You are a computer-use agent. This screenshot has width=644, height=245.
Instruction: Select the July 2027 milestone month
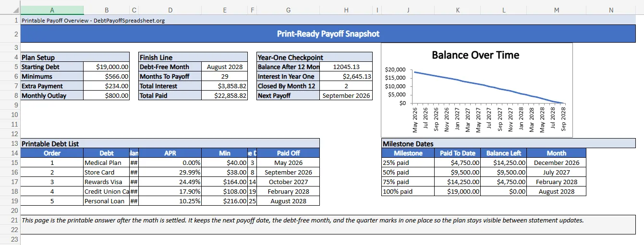click(556, 172)
